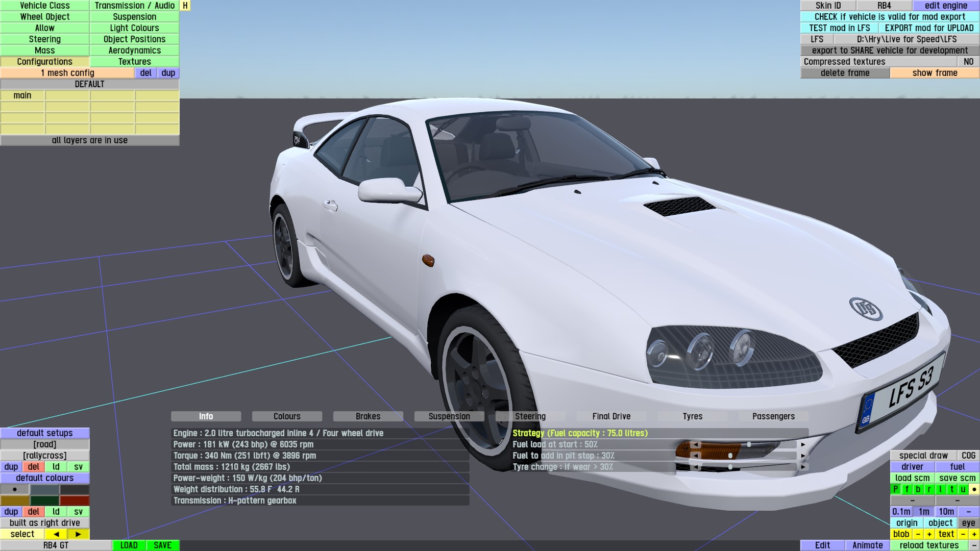980x551 pixels.
Task: Click the minus button beside reload textures
Action: 974,545
